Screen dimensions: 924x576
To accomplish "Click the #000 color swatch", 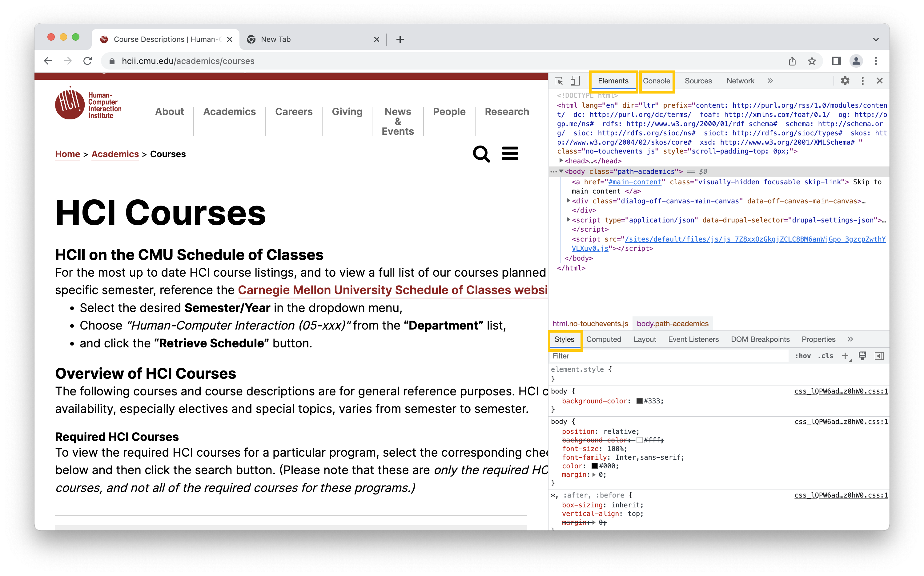I will (x=594, y=466).
